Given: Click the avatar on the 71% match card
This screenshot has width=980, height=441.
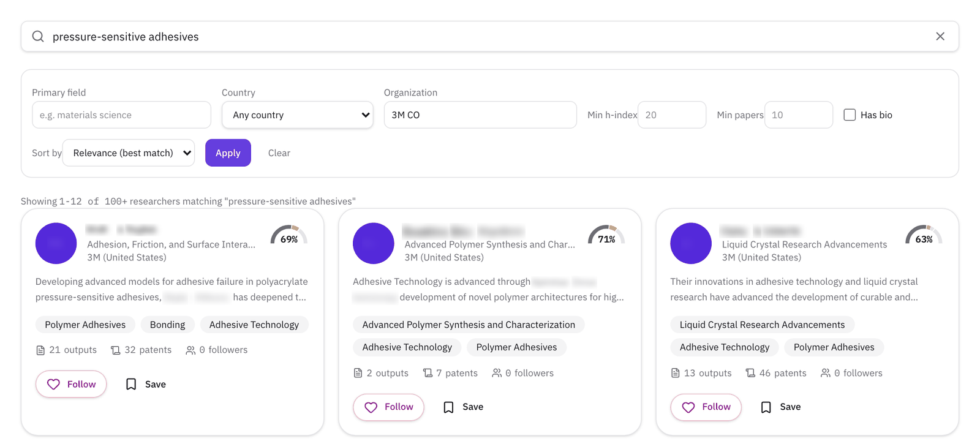Looking at the screenshot, I should (x=373, y=243).
